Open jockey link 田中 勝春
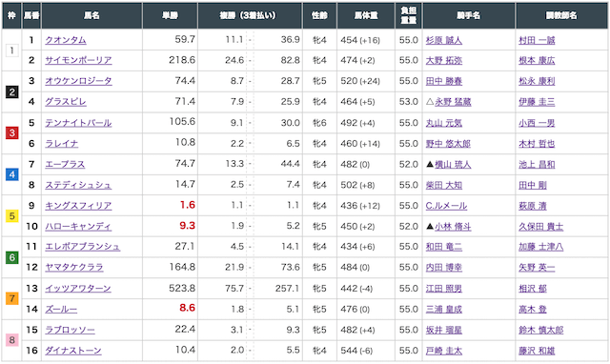Screen dimensions: 610x364 [x=444, y=81]
